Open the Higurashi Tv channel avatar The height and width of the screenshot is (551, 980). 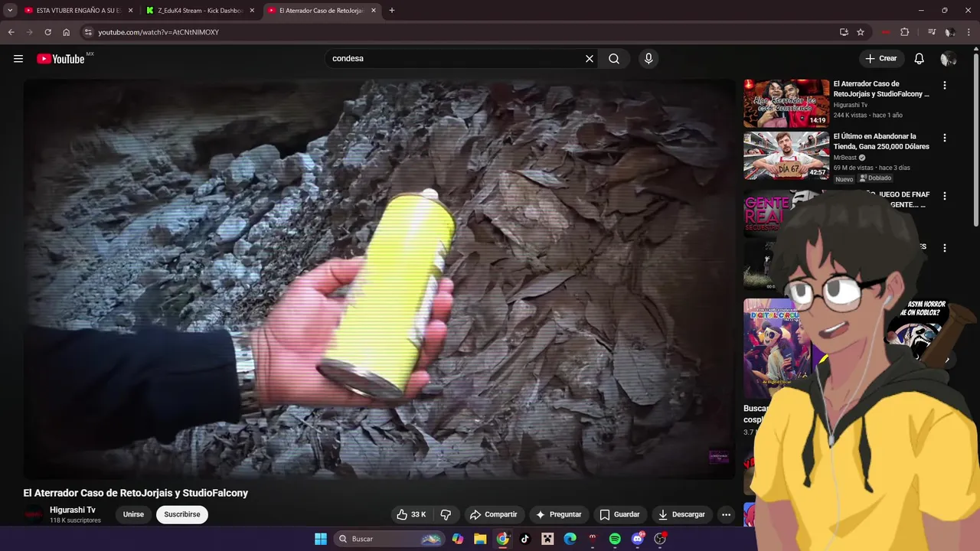point(33,514)
